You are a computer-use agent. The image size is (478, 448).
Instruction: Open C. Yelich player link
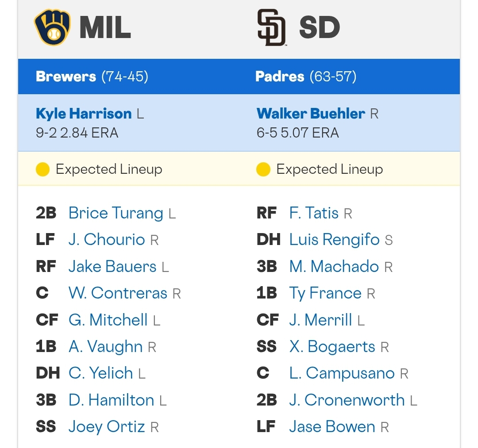click(101, 373)
